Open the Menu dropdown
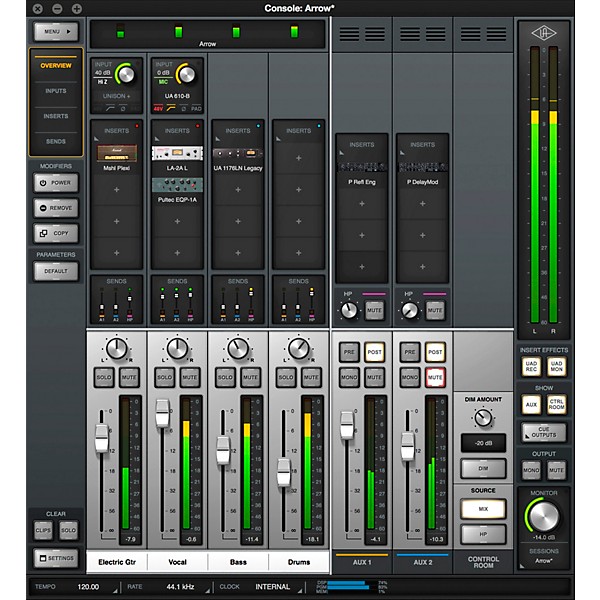The height and width of the screenshot is (600, 600). click(x=56, y=31)
